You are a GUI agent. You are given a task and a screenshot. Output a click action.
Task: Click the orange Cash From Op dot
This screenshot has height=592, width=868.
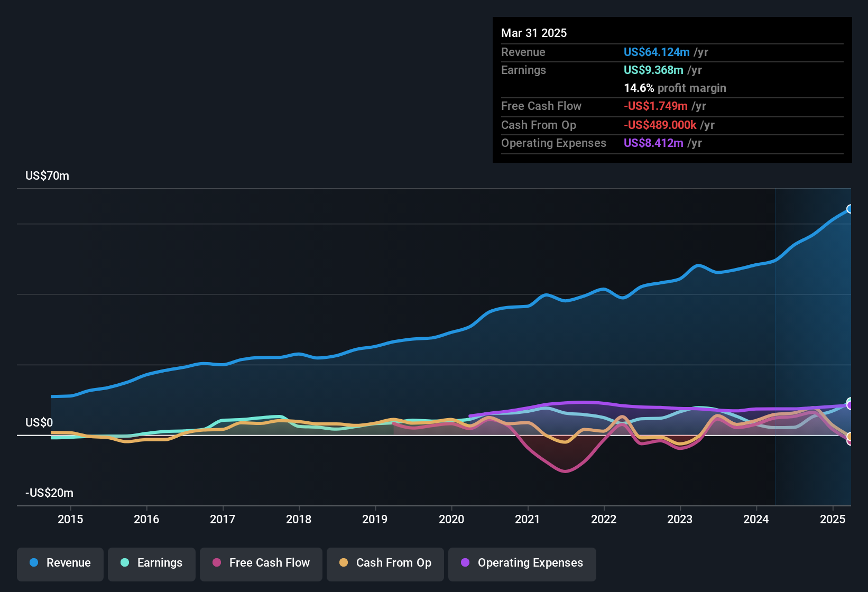pyautogui.click(x=344, y=563)
